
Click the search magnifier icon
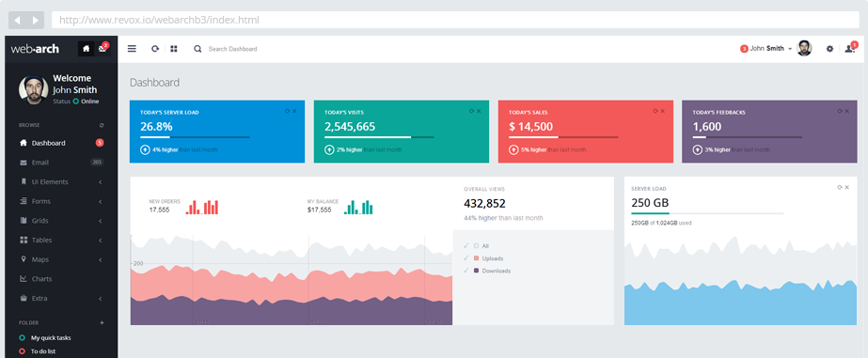(x=197, y=49)
